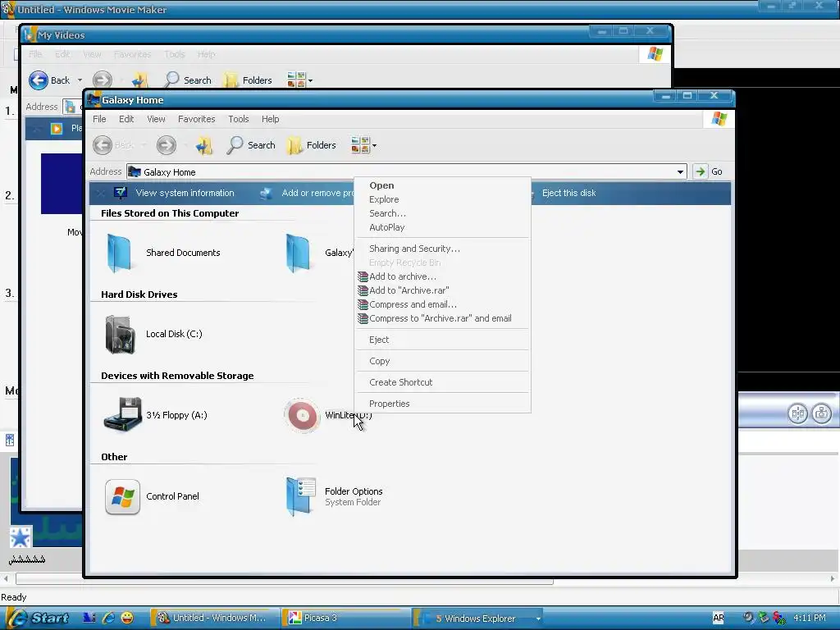Click Internet Explorer quick launch icon

click(108, 618)
